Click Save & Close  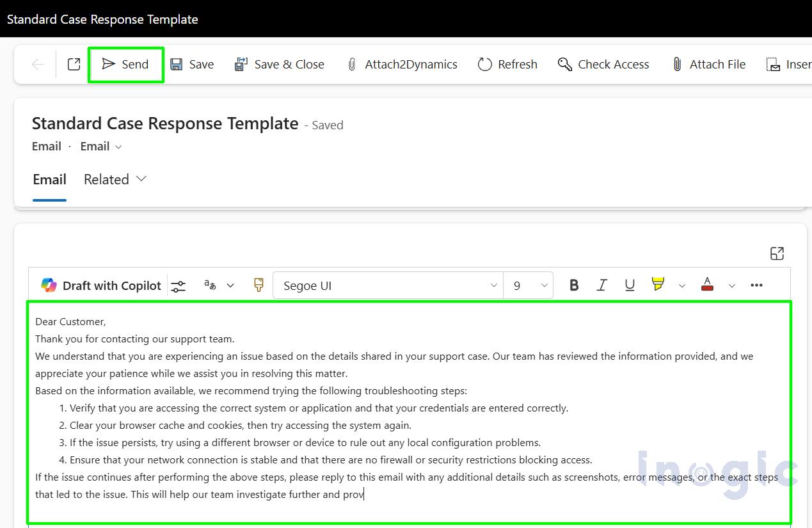pos(280,64)
